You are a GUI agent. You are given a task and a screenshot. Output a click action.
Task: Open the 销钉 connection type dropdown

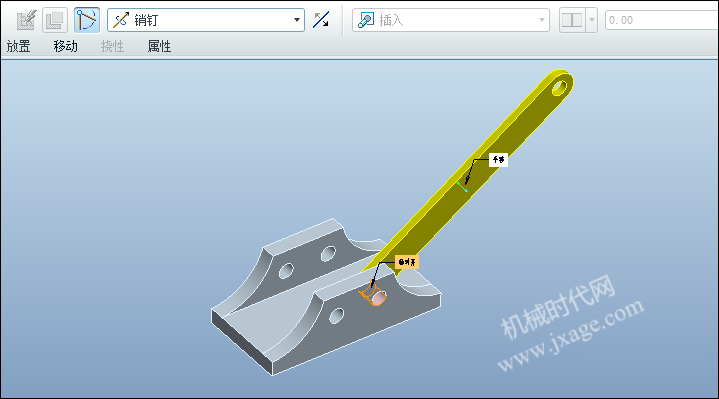[x=206, y=20]
